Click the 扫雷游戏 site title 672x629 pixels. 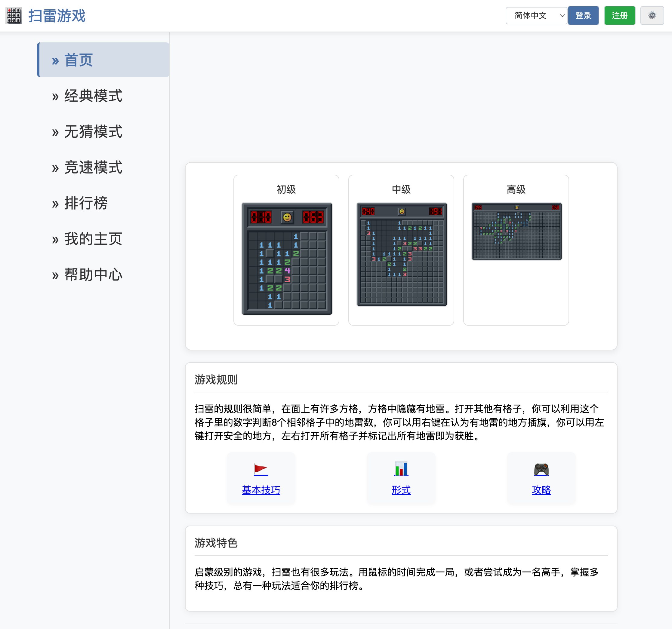pos(57,16)
